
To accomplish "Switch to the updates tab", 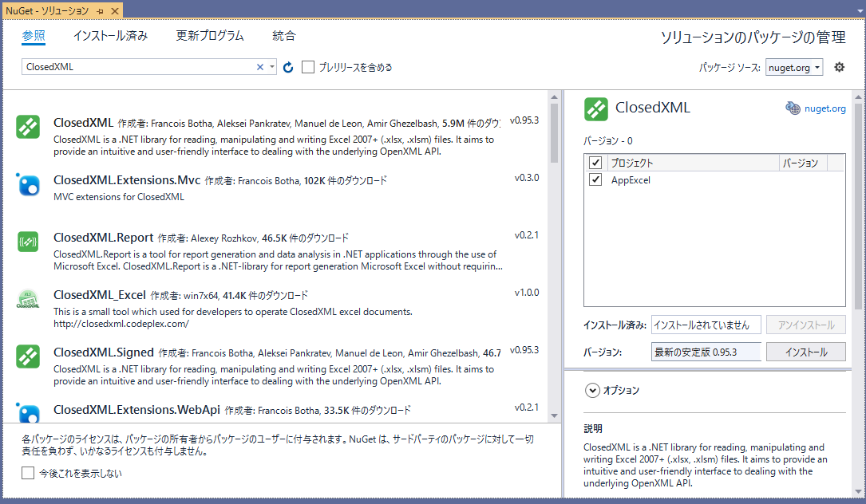I will pyautogui.click(x=210, y=36).
